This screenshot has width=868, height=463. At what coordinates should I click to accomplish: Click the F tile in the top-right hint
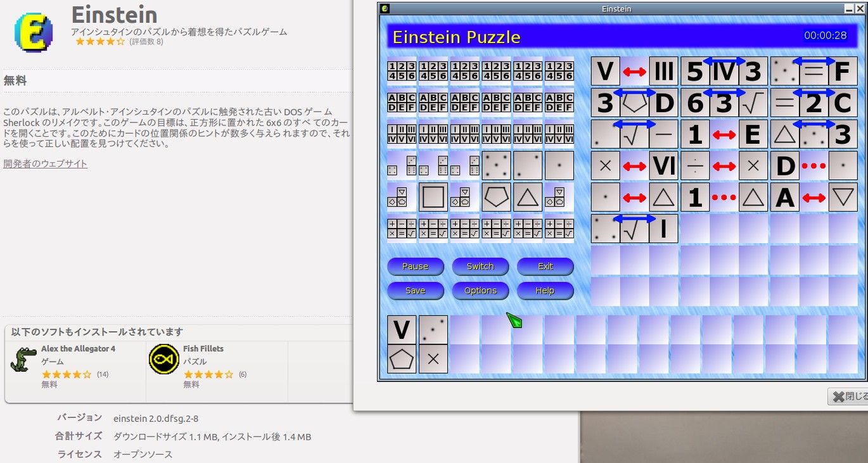(843, 71)
